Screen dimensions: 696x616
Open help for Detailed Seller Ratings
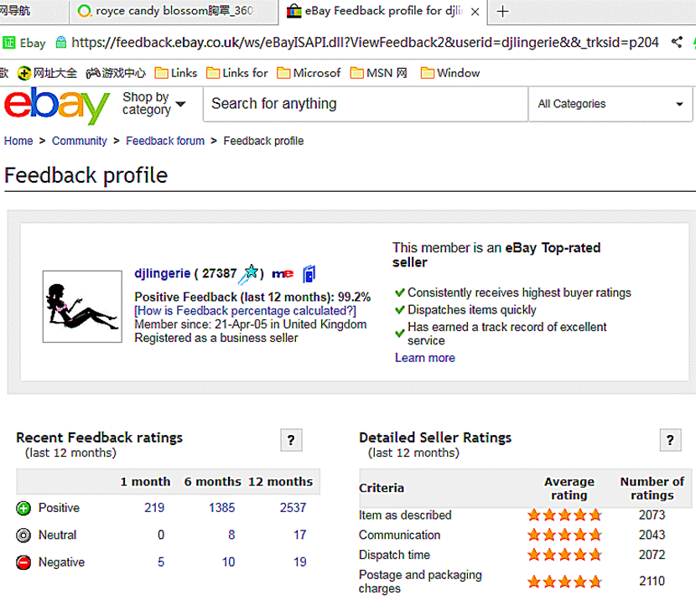(x=669, y=440)
